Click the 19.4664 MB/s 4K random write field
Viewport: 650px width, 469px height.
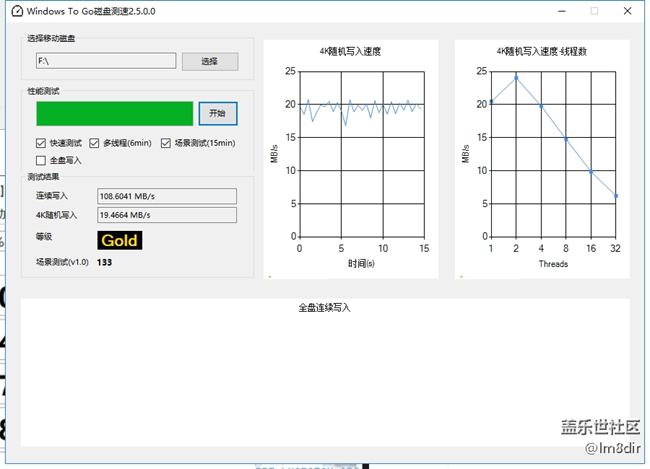[167, 215]
